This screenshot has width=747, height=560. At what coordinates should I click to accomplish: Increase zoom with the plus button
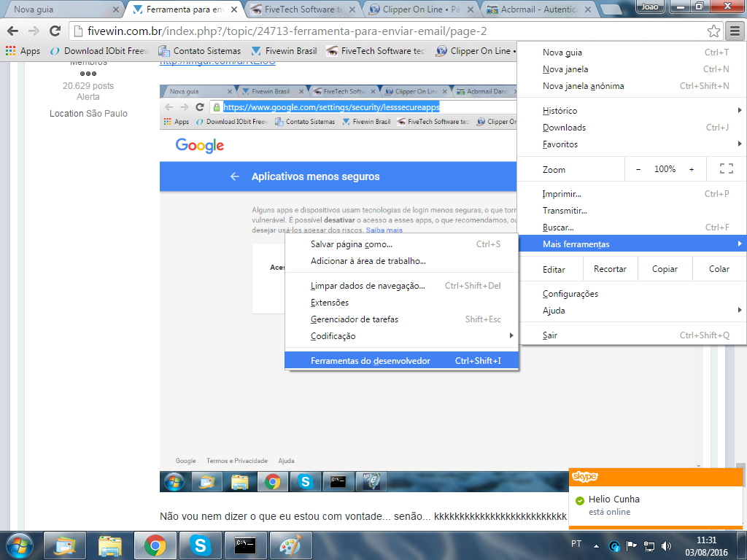pyautogui.click(x=692, y=169)
